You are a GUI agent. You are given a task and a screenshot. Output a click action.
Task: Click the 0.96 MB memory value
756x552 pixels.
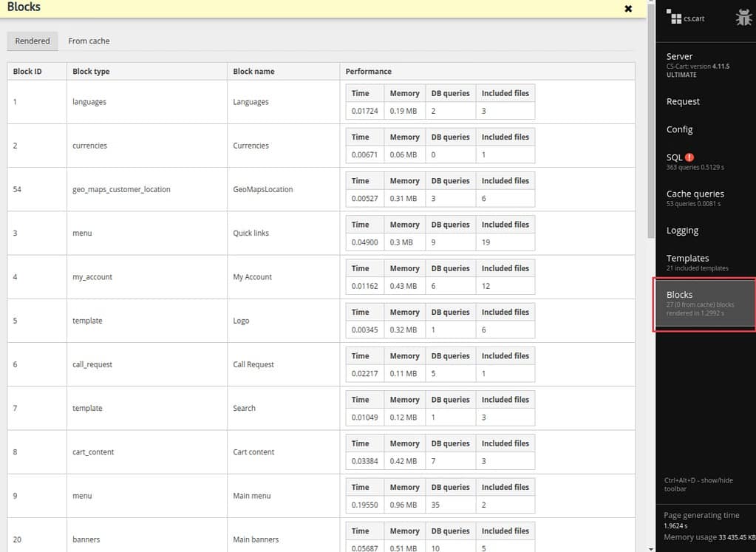(403, 505)
